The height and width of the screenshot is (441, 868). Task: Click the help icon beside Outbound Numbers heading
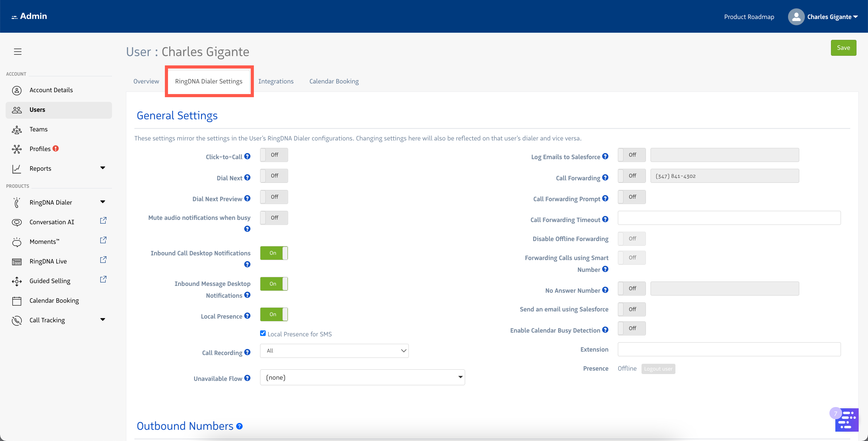239,426
